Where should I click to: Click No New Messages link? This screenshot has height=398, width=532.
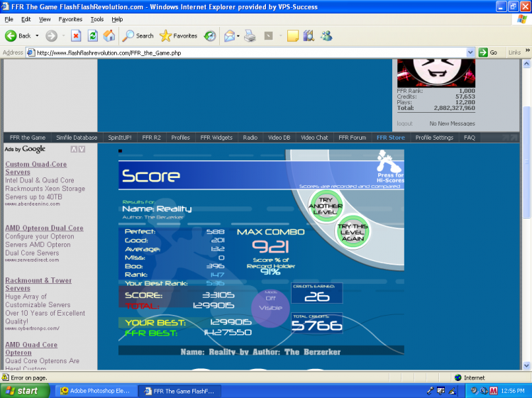[x=452, y=123]
